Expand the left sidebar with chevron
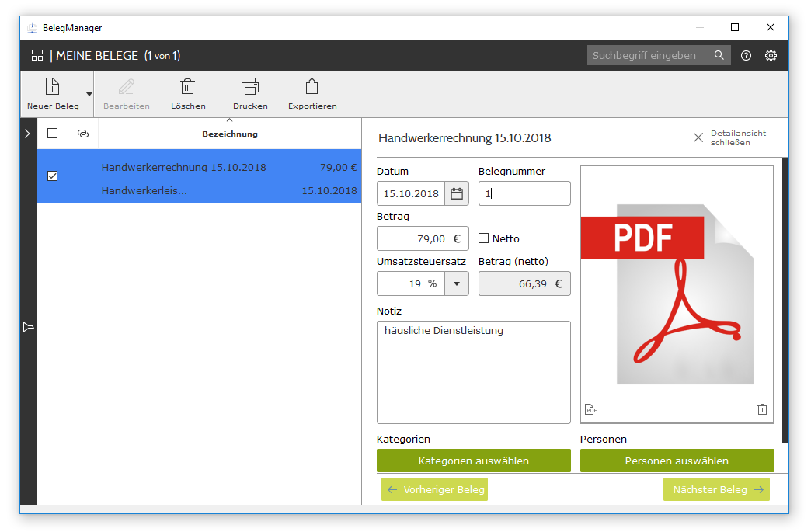The image size is (811, 532). tap(28, 134)
